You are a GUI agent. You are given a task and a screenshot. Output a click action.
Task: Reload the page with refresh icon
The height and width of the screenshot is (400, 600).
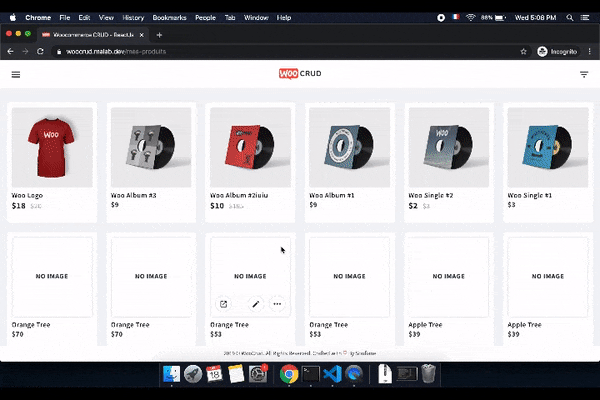coord(40,51)
